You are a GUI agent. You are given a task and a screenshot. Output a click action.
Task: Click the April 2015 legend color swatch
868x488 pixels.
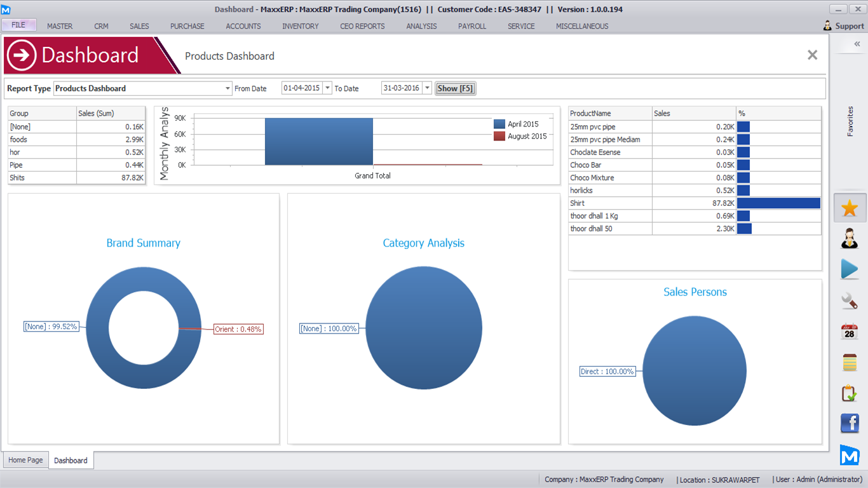click(x=499, y=125)
